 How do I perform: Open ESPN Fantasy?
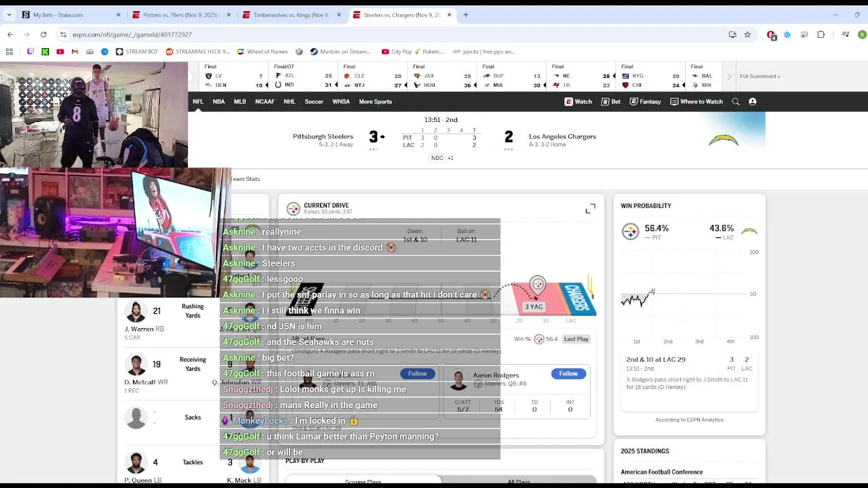point(645,102)
